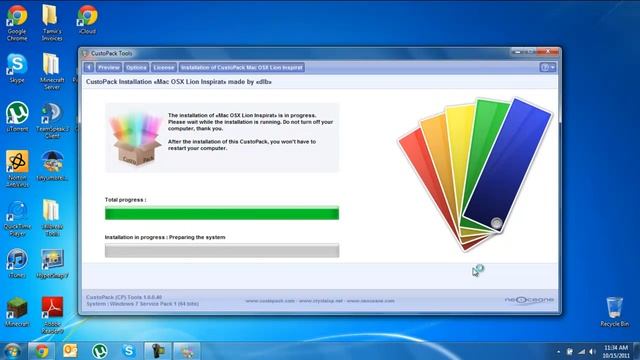Launch iTunes from the desktop
Viewport: 640px width, 360px height.
pos(17,264)
